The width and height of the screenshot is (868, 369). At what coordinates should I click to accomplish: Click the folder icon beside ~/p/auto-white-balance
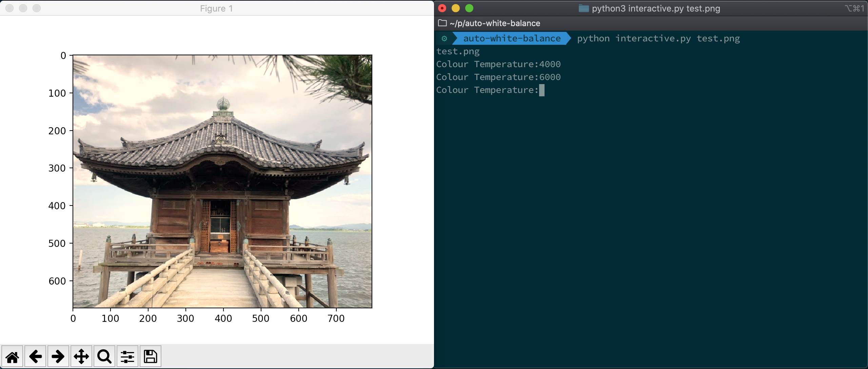(442, 23)
